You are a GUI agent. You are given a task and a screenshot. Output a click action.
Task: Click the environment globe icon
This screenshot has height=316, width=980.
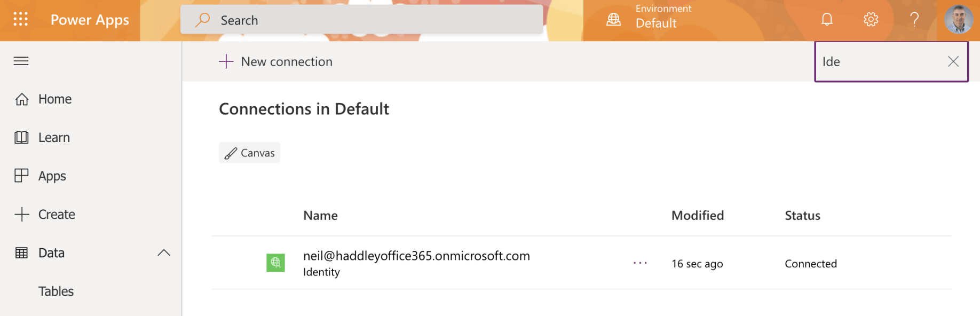click(x=614, y=20)
